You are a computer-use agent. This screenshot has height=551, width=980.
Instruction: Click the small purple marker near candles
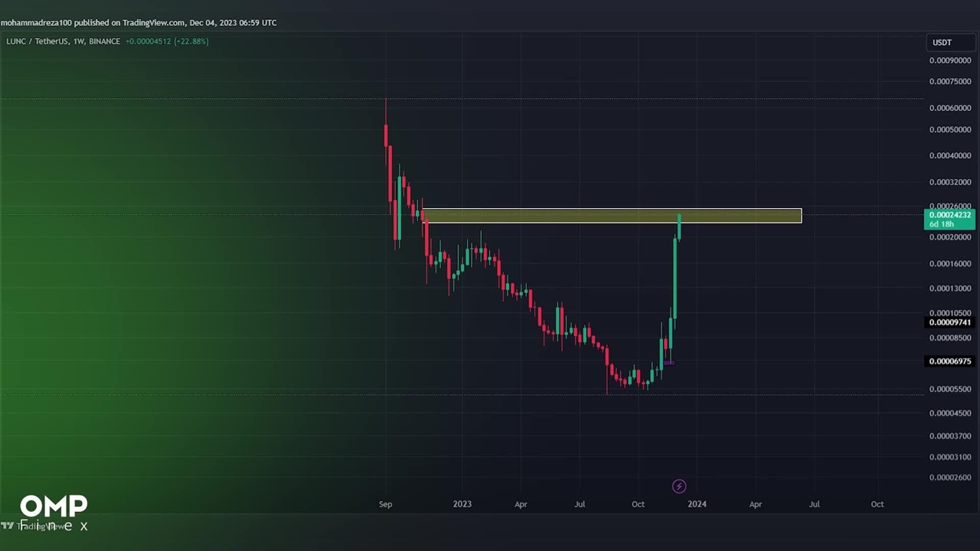[668, 363]
